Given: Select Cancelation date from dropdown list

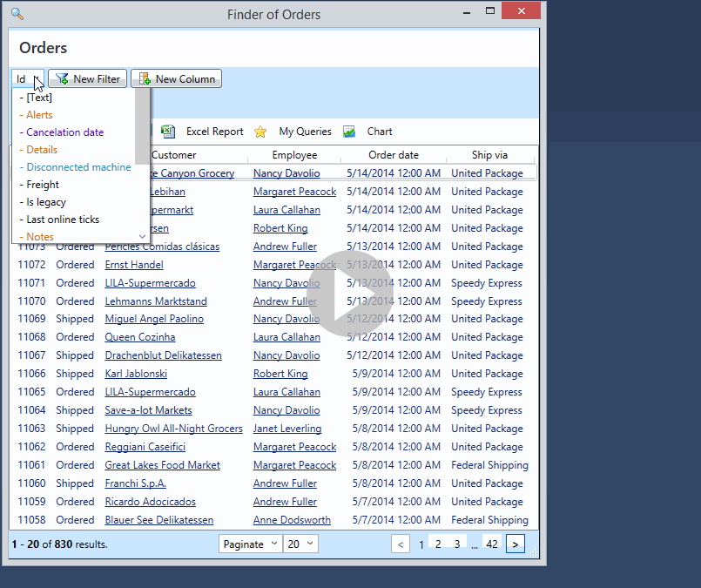Looking at the screenshot, I should click(64, 132).
